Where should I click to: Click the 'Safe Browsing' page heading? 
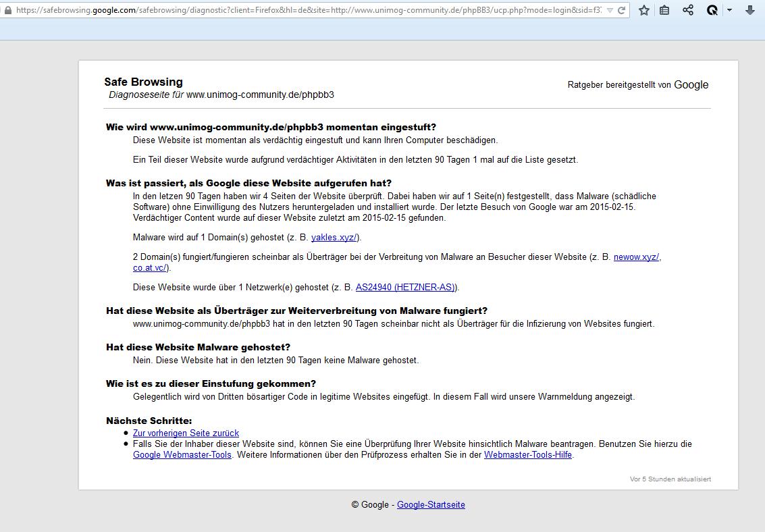(143, 82)
